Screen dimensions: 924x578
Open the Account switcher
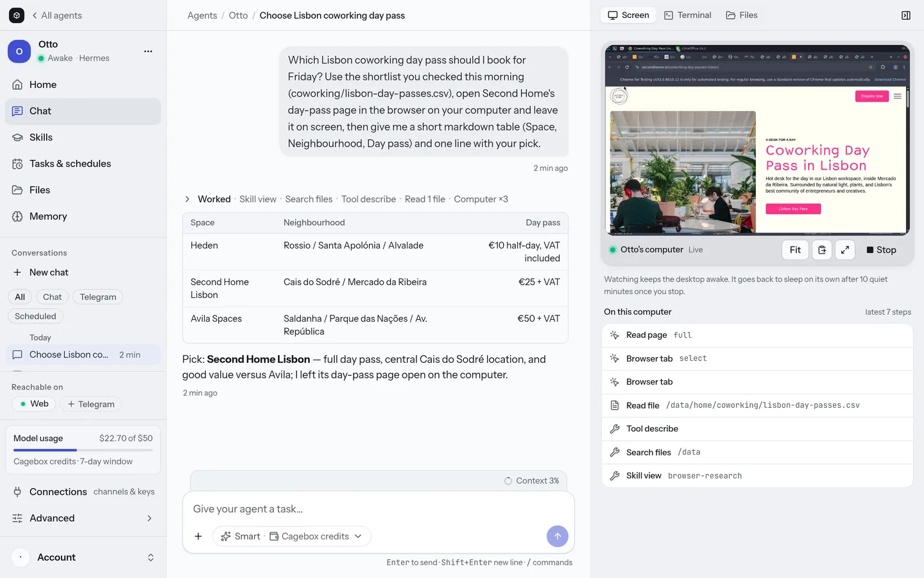(83, 557)
